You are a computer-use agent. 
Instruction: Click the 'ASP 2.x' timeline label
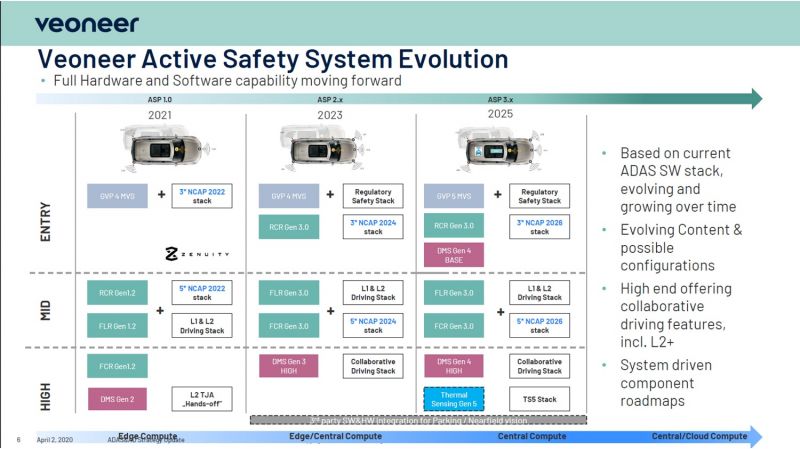point(330,99)
